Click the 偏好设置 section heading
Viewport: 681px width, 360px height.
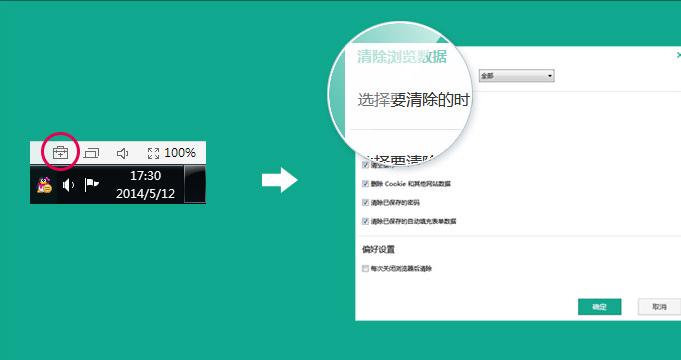378,250
